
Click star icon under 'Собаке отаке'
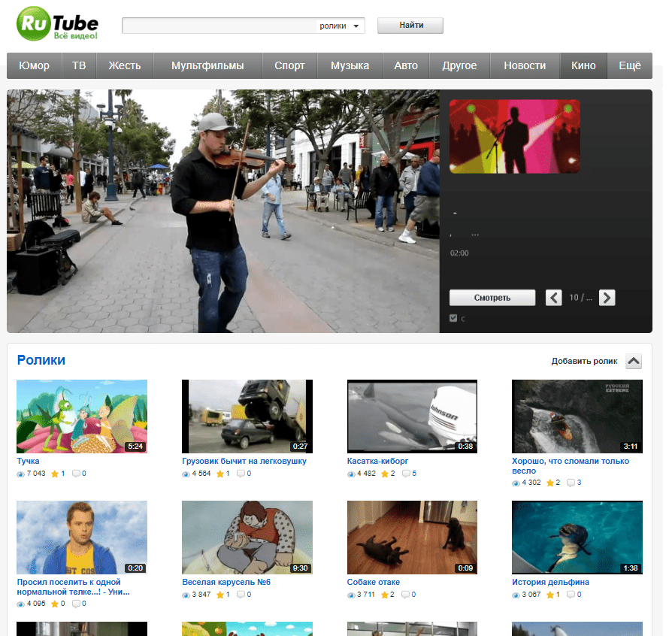point(385,595)
